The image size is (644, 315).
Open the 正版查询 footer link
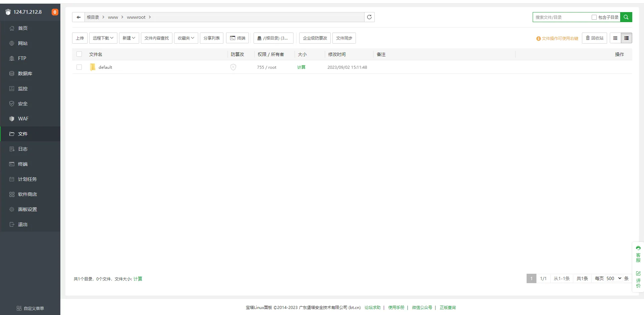pos(448,308)
